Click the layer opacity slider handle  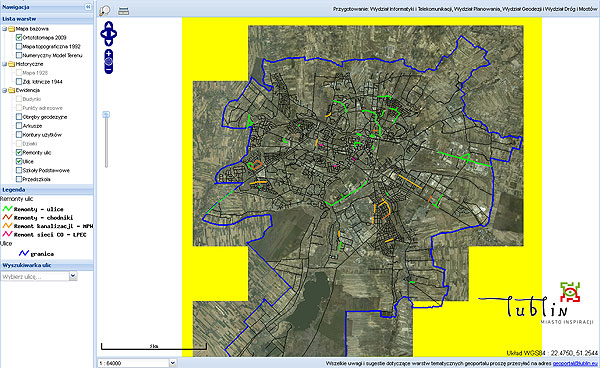(x=106, y=114)
